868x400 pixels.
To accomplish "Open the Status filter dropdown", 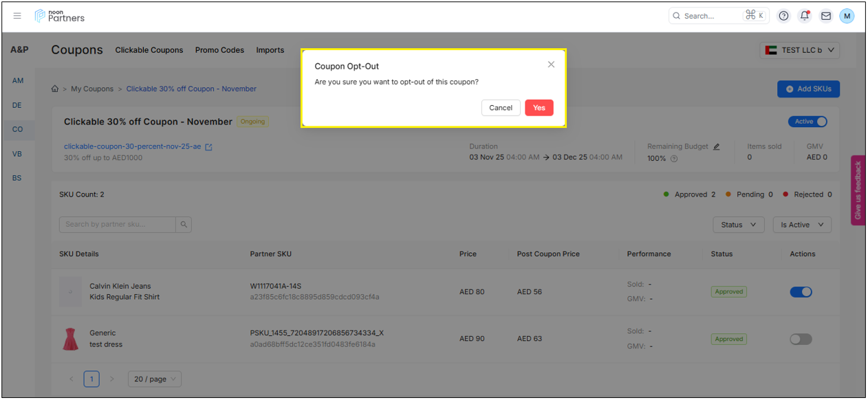I will point(738,225).
